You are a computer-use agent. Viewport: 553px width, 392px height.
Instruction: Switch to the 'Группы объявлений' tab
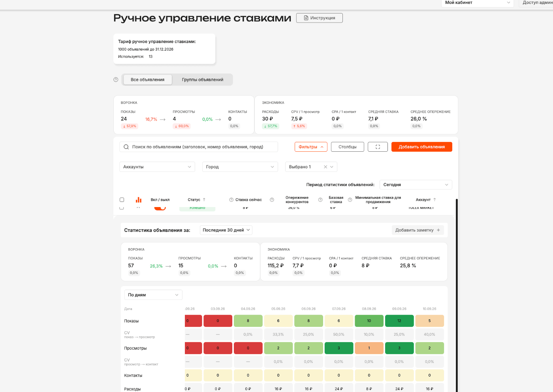(x=203, y=79)
